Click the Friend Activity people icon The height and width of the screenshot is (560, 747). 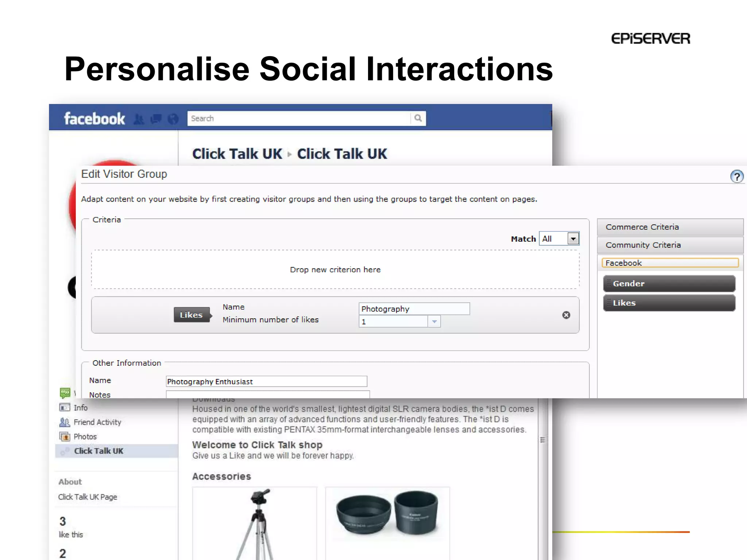tap(65, 422)
